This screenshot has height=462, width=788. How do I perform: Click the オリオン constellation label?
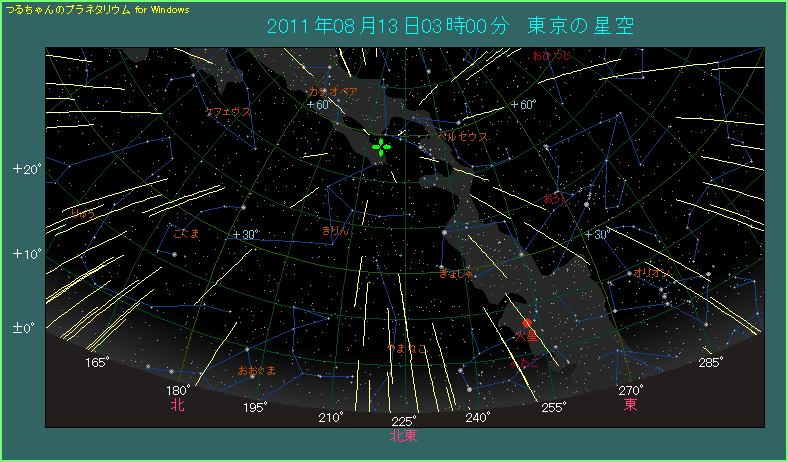(x=651, y=272)
